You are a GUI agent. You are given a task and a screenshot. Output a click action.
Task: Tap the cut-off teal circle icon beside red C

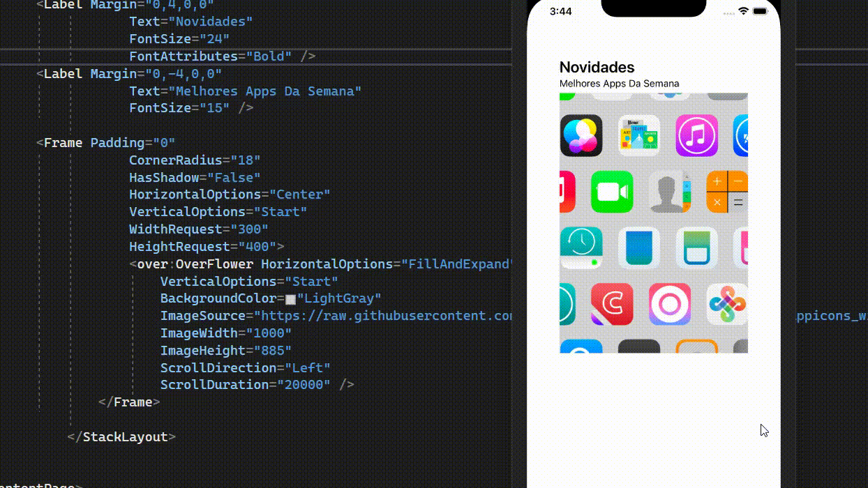pyautogui.click(x=567, y=304)
